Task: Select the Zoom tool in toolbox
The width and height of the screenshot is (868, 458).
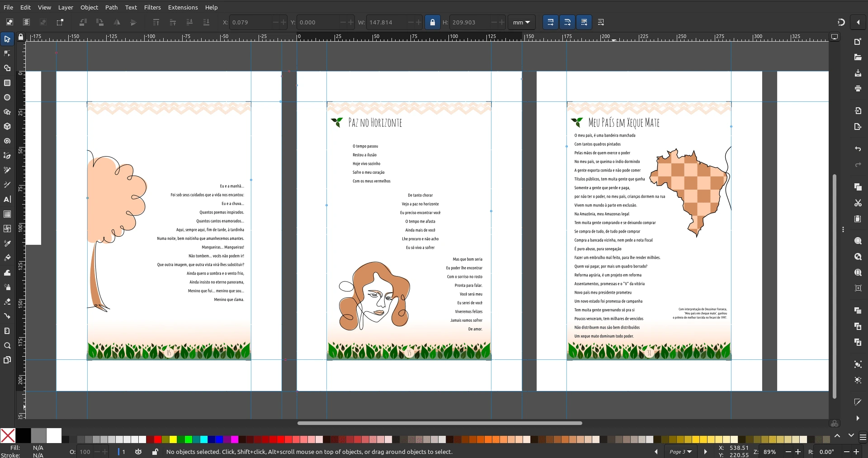Action: pos(7,345)
